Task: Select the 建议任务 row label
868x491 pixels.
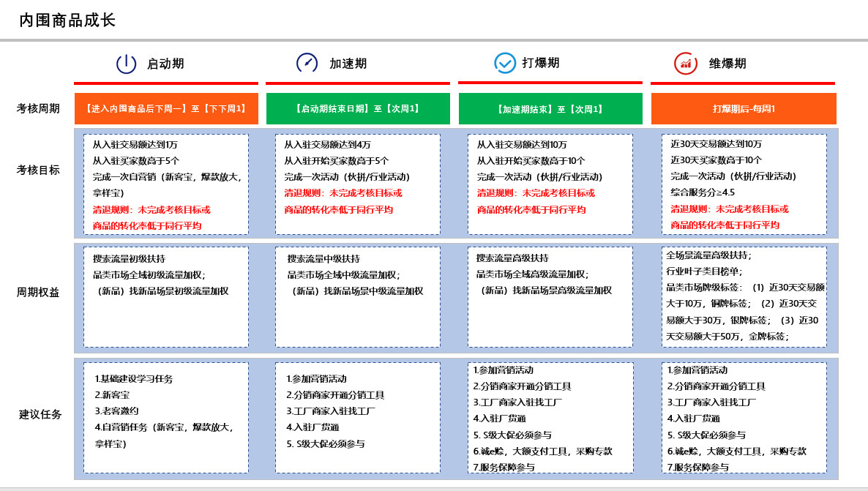Action: click(x=40, y=414)
